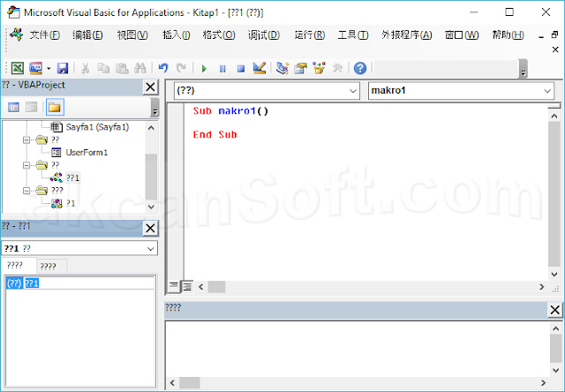Click the Undo arrow icon
Viewport: 565px width, 392px height.
click(x=163, y=68)
